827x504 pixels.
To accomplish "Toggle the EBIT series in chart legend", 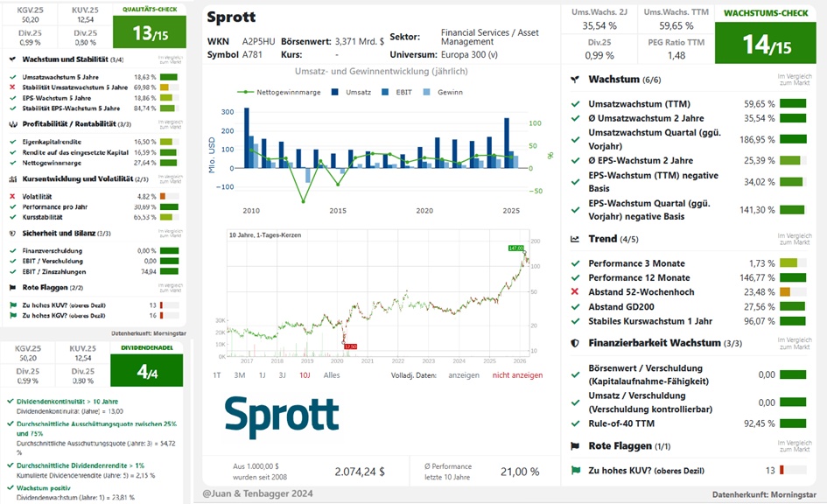I will pyautogui.click(x=397, y=92).
